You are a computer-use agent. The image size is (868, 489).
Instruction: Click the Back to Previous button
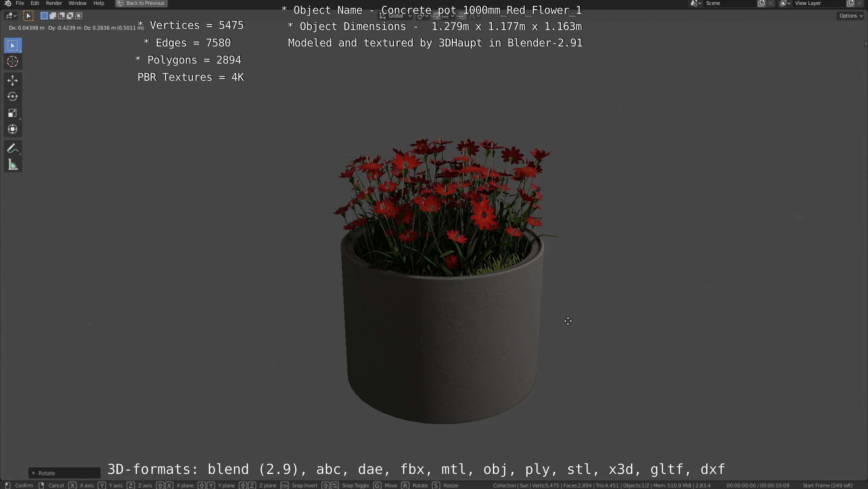pos(141,3)
